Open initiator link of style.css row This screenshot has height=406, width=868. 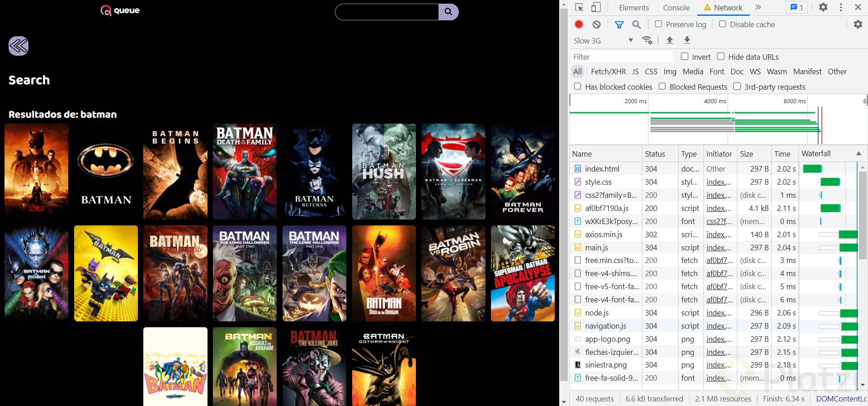point(719,182)
